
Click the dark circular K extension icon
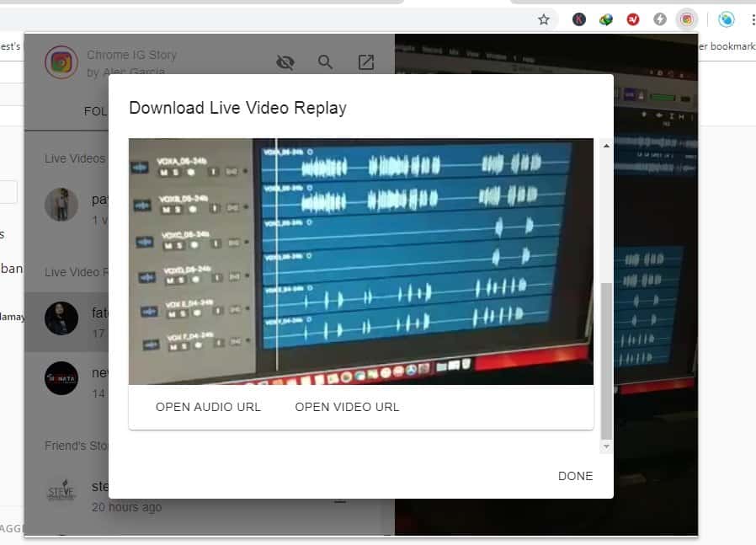click(x=579, y=19)
